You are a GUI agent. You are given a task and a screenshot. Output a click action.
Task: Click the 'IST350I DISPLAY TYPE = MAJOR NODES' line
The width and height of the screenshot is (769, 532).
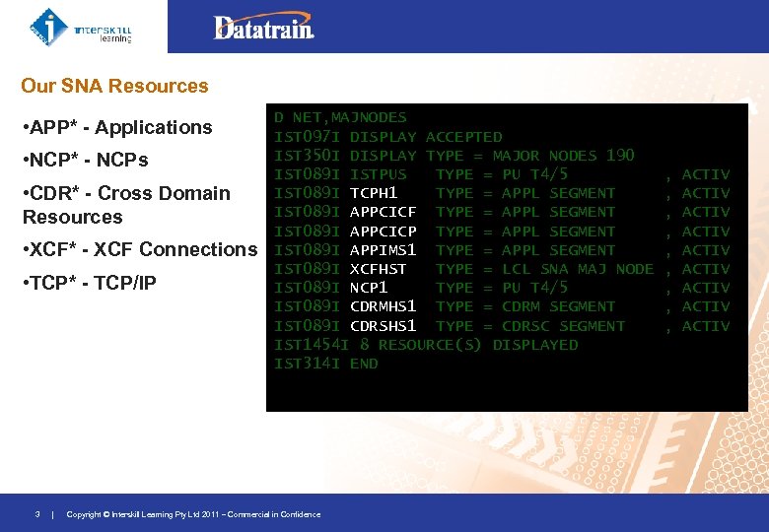click(x=454, y=156)
